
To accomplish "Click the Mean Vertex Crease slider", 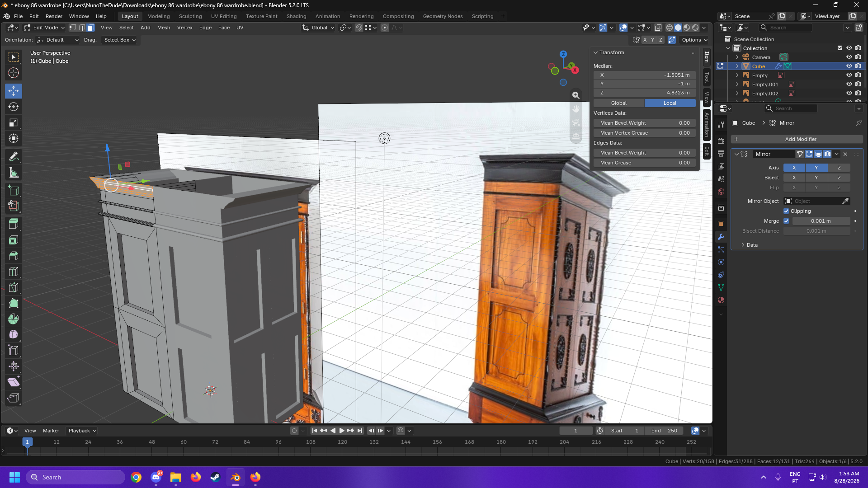I will (645, 133).
